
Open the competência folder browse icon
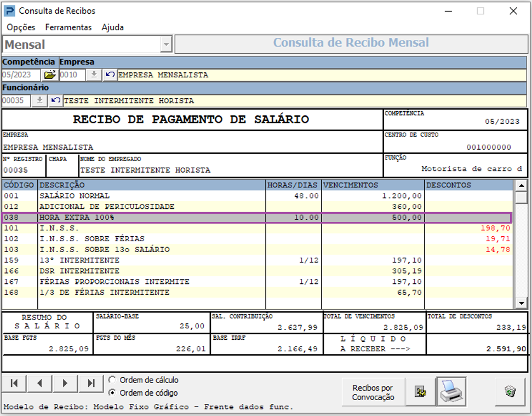tap(50, 75)
